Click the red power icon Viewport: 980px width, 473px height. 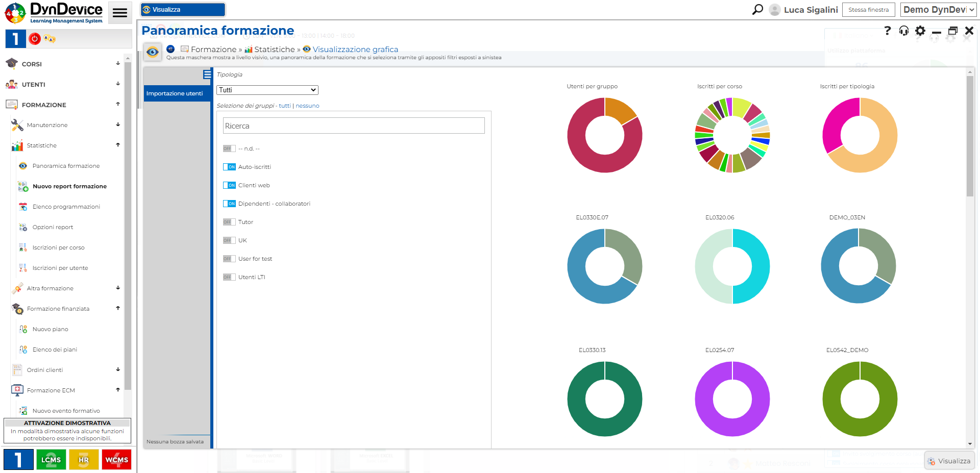coord(35,39)
